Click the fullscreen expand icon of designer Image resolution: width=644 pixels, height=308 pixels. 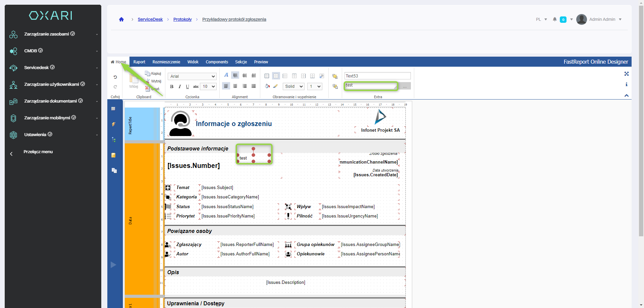[626, 74]
